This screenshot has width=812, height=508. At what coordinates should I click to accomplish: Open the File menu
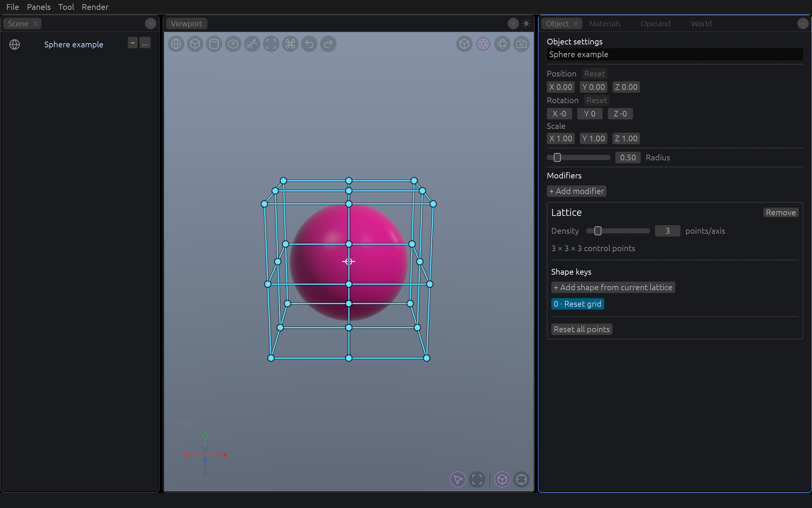pos(13,7)
